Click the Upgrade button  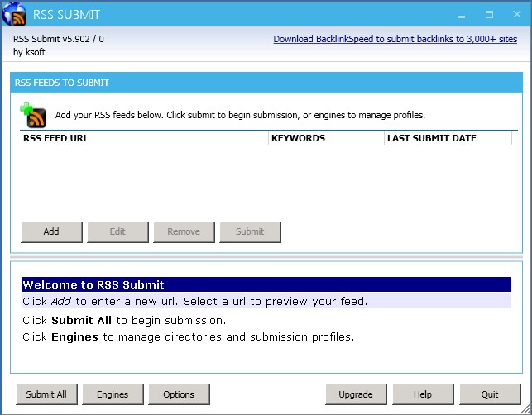[356, 394]
